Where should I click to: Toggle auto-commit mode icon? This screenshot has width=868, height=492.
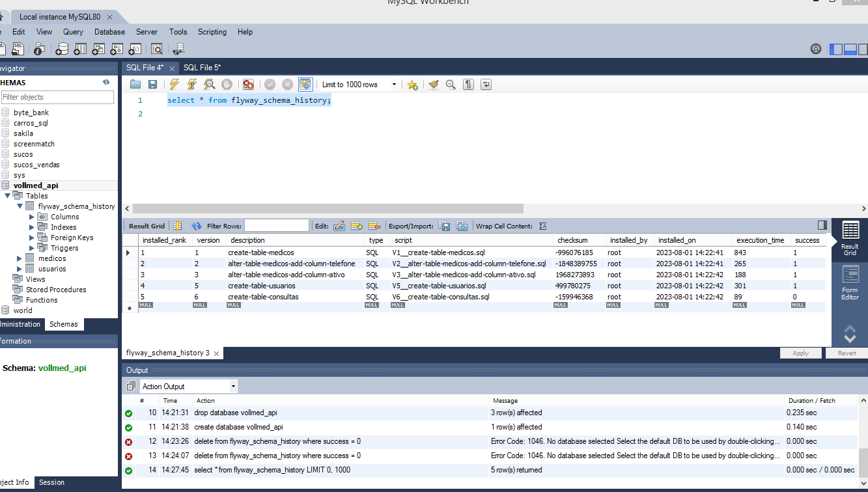[x=305, y=85]
